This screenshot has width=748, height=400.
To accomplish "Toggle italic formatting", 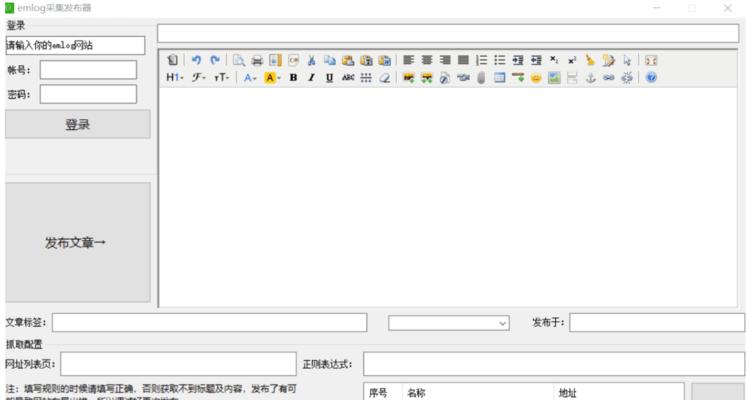I will tap(311, 77).
